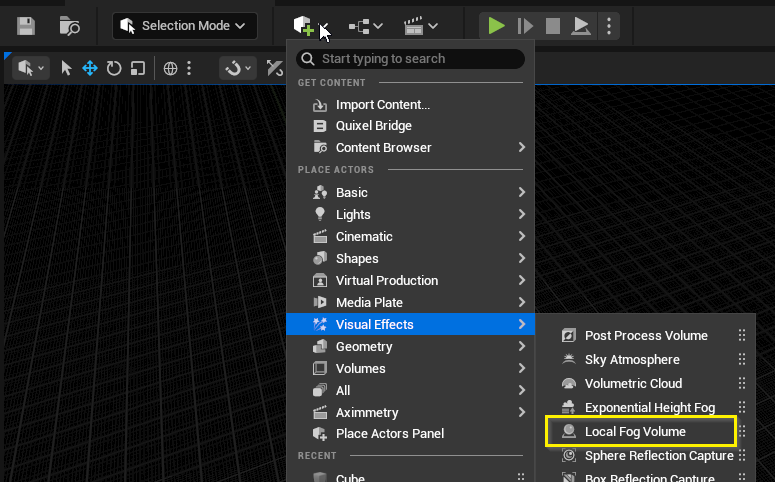This screenshot has height=482, width=775.
Task: Open the Selection Mode dropdown
Action: tap(184, 26)
